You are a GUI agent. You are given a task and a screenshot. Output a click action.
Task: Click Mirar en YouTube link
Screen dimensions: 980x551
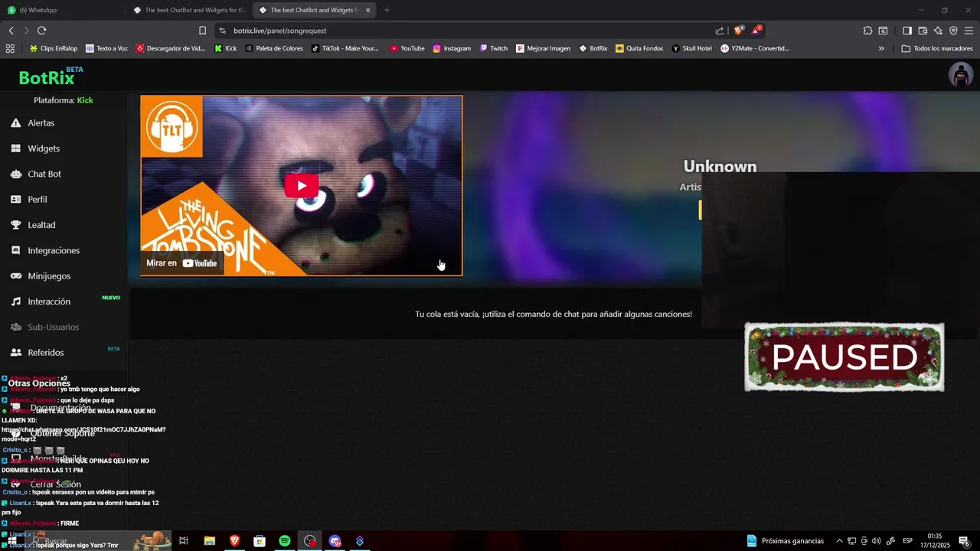(182, 263)
